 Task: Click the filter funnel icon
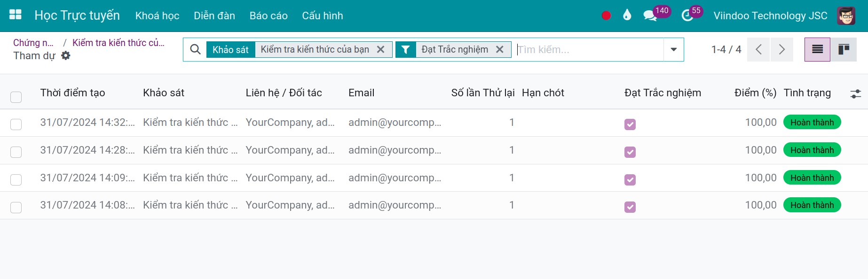click(x=406, y=49)
